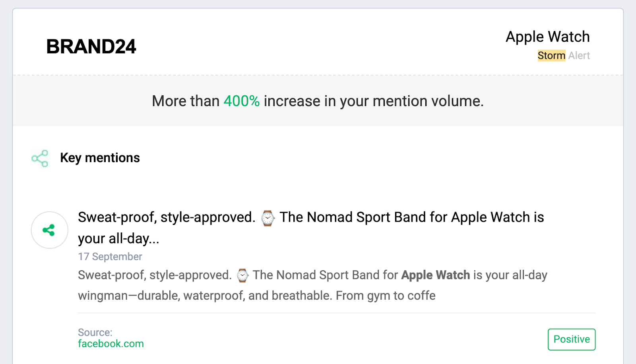Image resolution: width=636 pixels, height=364 pixels.
Task: Click the Apple Watch project name
Action: pyautogui.click(x=548, y=37)
